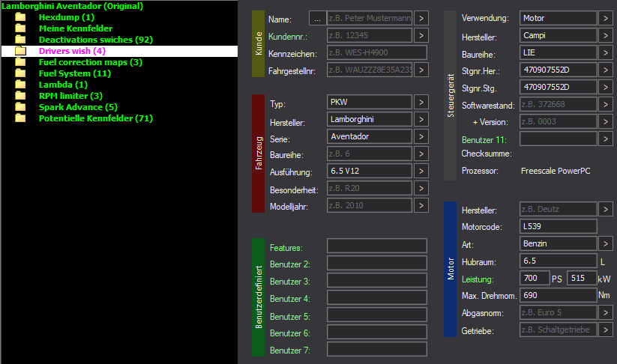617x364 pixels.
Task: Select Meine Kennfelder entry
Action: click(x=76, y=28)
